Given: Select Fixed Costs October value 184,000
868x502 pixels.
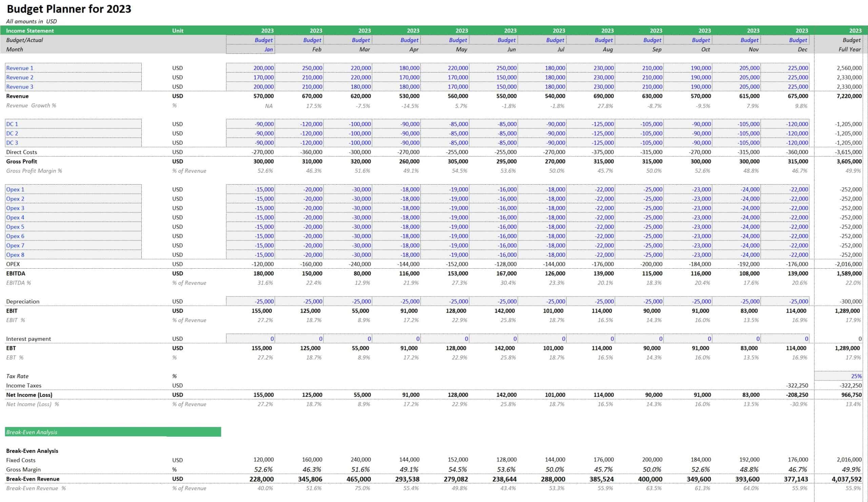Looking at the screenshot, I should tap(701, 459).
